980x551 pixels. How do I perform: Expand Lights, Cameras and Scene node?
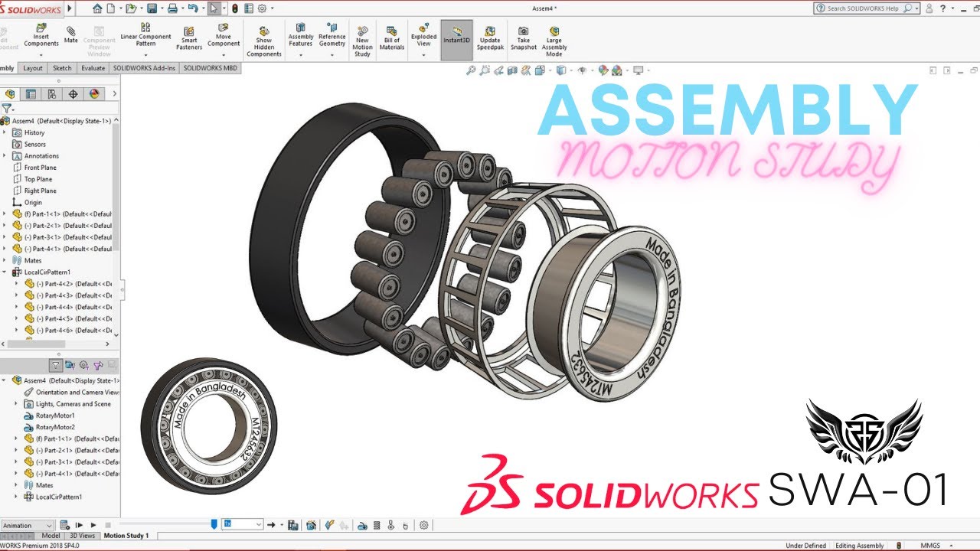[16, 403]
